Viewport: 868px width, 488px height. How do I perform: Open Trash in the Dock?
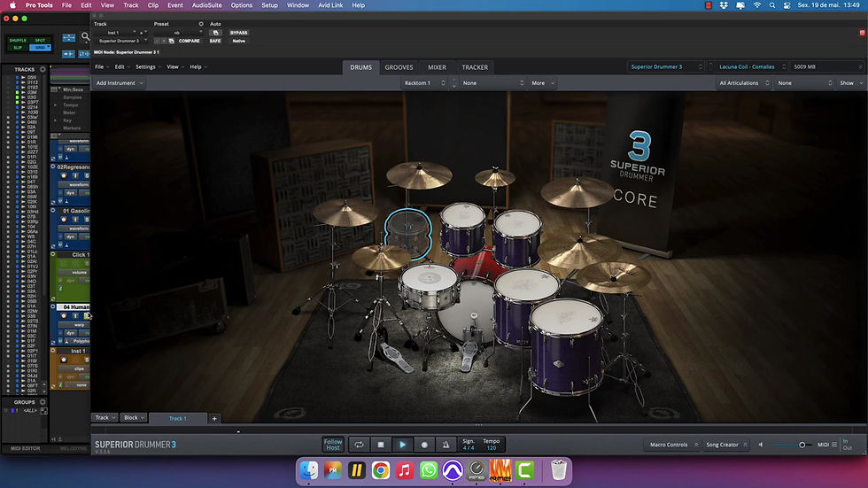559,471
